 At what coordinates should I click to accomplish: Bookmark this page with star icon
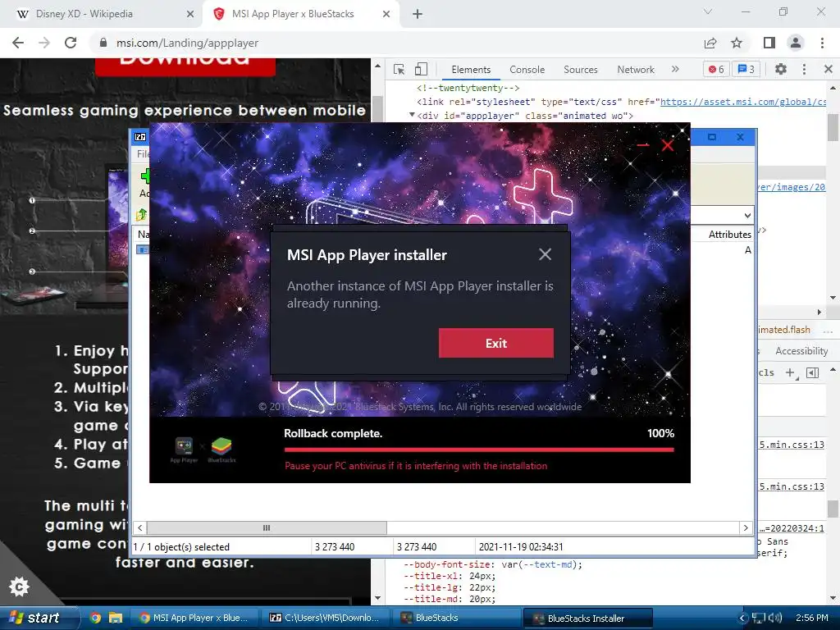[x=737, y=43]
